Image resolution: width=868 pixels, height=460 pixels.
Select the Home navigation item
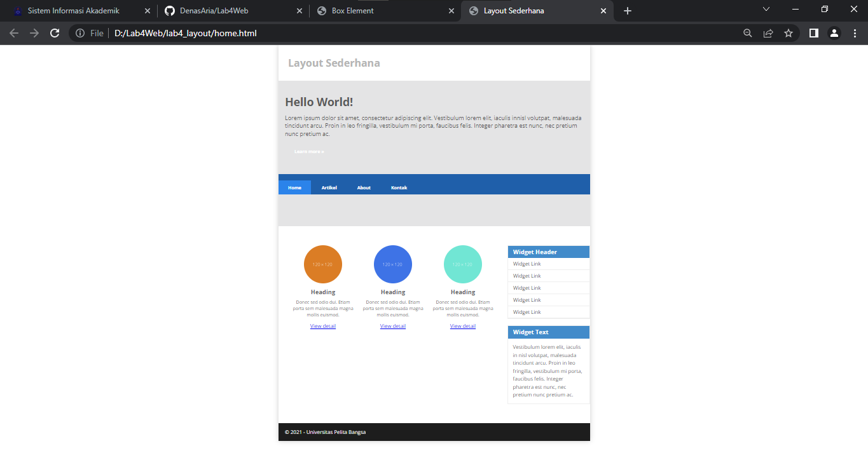(294, 187)
